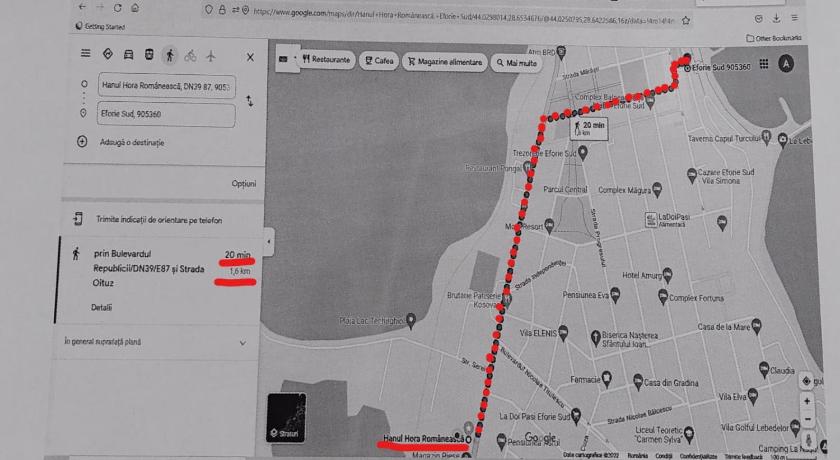Screen dimensions: 840x460
Task: Edit the Eforie Sud, 905360 destination field
Action: click(x=166, y=114)
